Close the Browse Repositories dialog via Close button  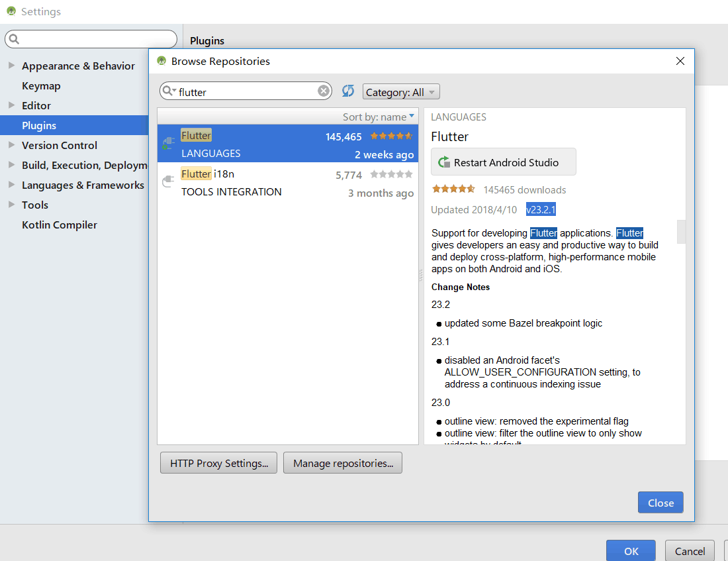tap(660, 503)
